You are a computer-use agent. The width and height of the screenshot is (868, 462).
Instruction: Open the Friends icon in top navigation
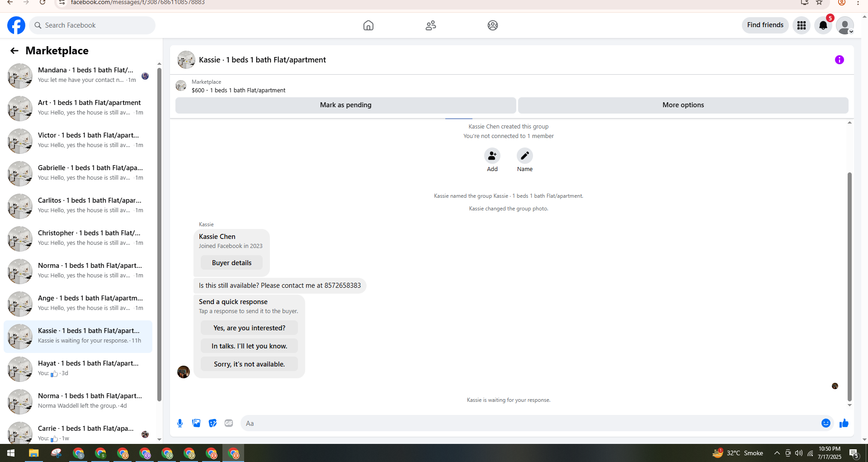pos(431,25)
